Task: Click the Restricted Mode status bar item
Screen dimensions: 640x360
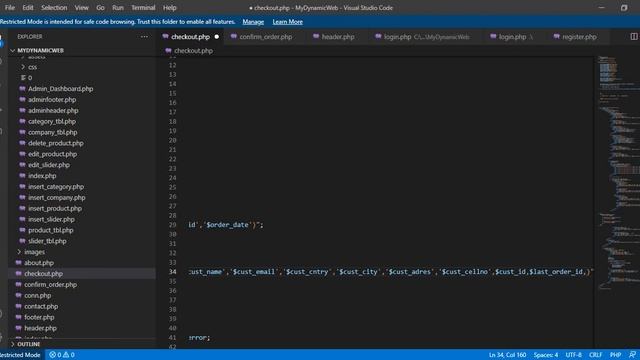Action: click(x=20, y=355)
